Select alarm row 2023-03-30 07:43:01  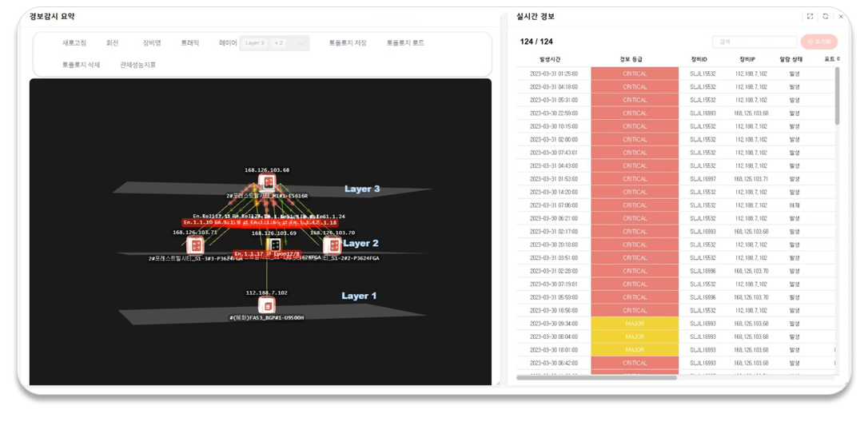click(x=675, y=153)
